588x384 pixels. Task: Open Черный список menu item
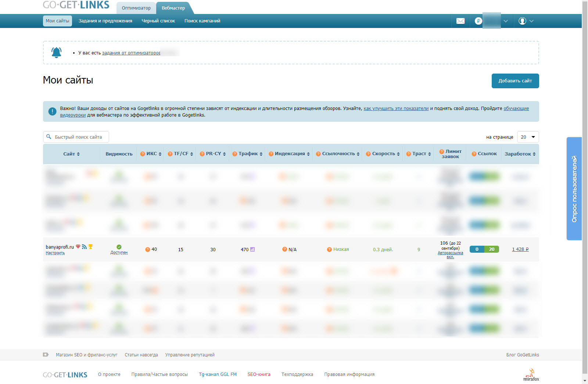158,21
